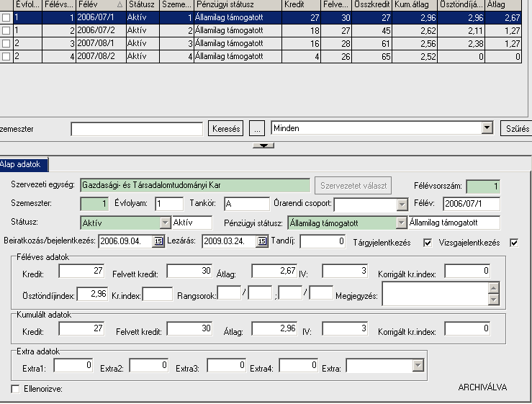The width and height of the screenshot is (532, 404).
Task: Click the Tankör input field
Action: pos(247,204)
